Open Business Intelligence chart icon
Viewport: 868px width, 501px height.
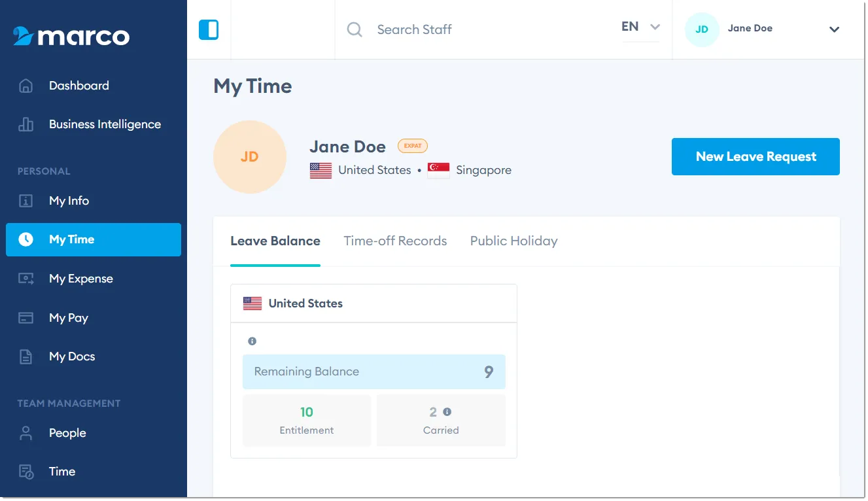(x=26, y=124)
